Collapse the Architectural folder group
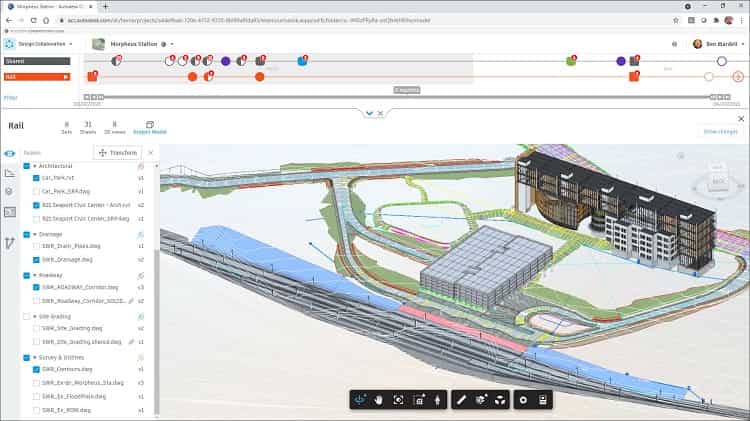Image resolution: width=750 pixels, height=421 pixels. (x=35, y=165)
